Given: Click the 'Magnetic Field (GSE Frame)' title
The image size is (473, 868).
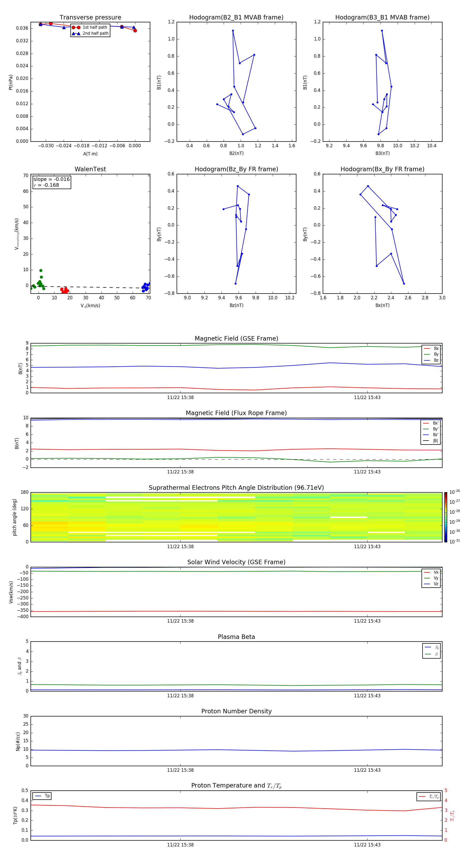Looking at the screenshot, I should [236, 339].
